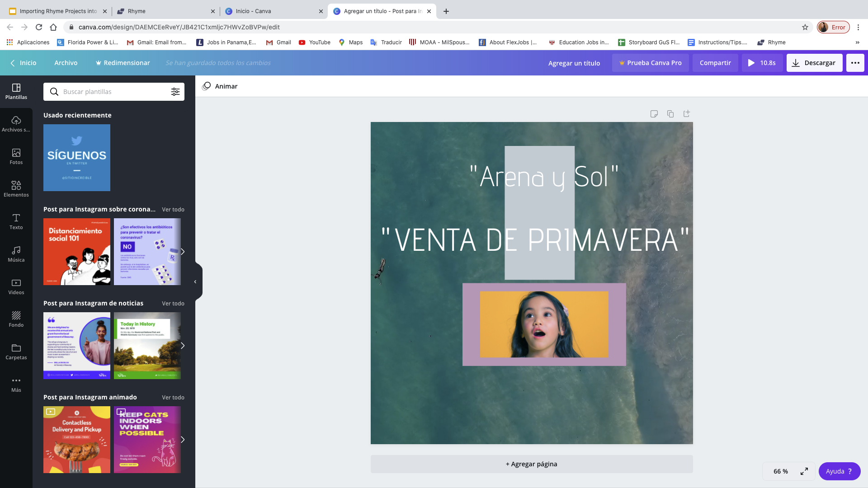Viewport: 868px width, 488px height.
Task: Play the 10.8s design preview
Action: [x=762, y=63]
